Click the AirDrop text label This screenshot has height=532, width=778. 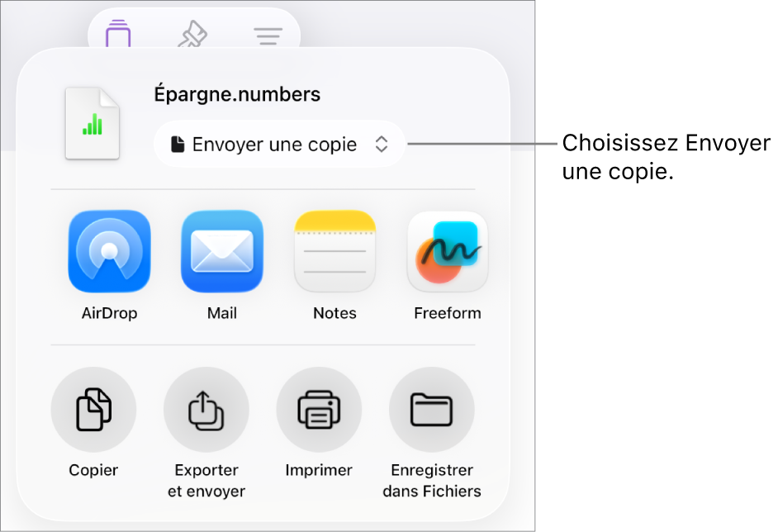(x=109, y=313)
